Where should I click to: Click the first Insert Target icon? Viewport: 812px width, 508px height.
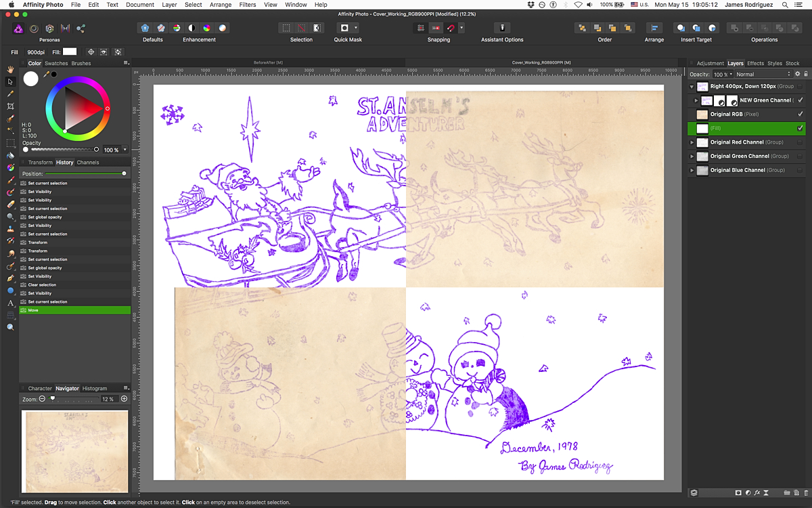[681, 28]
